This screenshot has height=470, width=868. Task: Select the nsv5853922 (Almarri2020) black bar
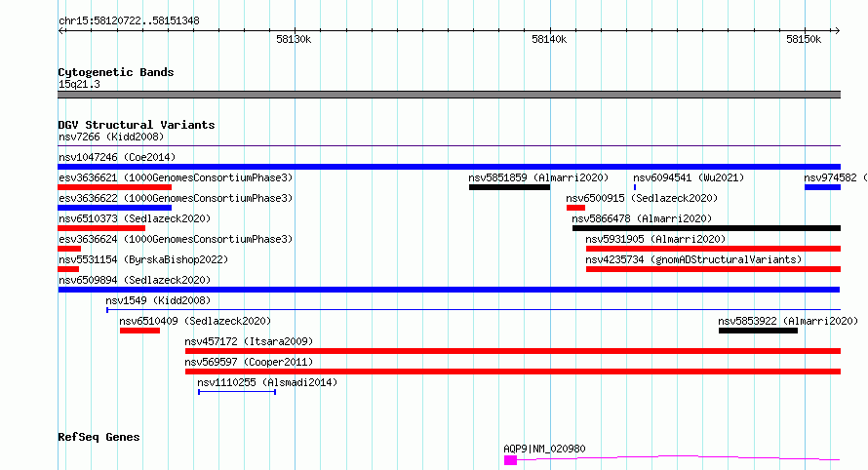click(759, 331)
